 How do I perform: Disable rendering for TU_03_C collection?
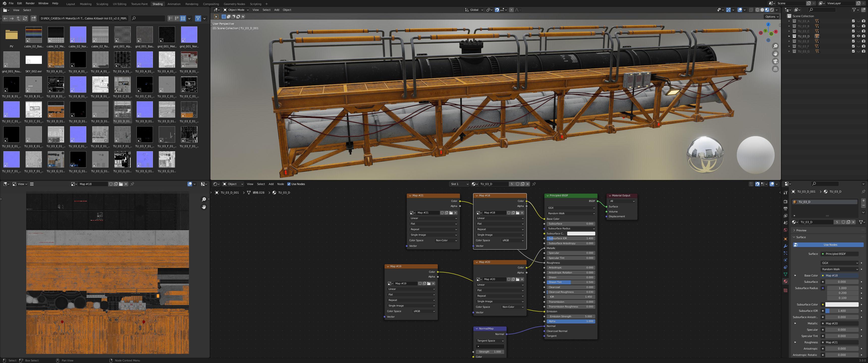863,31
